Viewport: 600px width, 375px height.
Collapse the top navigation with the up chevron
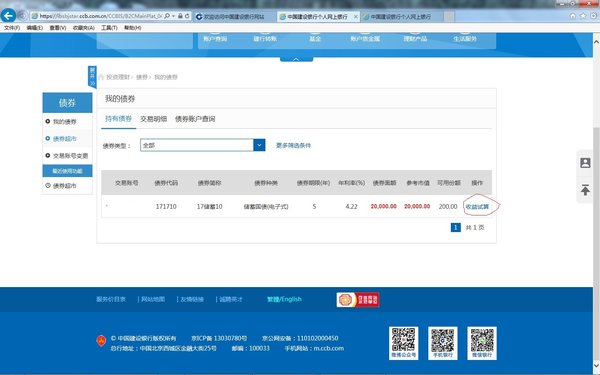296,59
